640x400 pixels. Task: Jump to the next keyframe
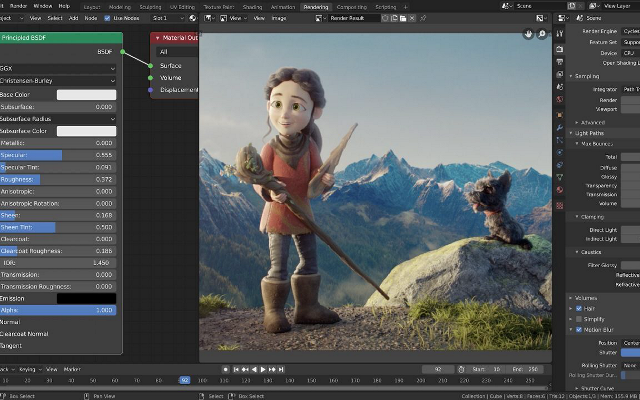[272, 369]
